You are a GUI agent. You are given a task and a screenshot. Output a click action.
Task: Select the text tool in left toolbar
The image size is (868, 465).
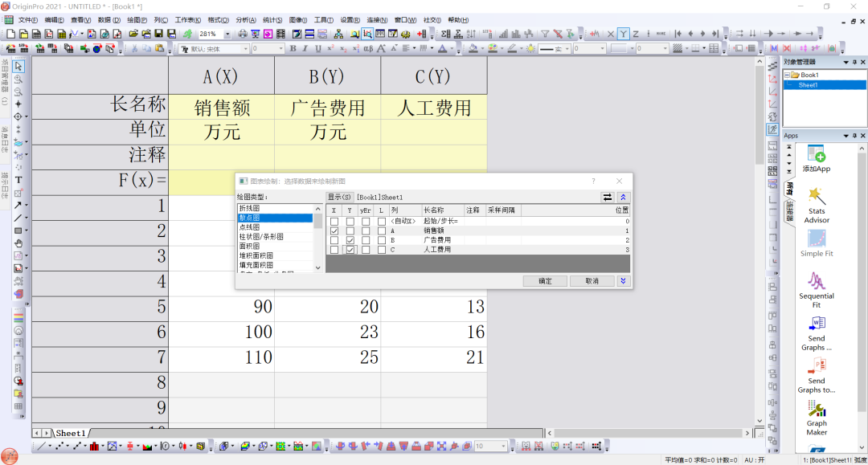(18, 180)
